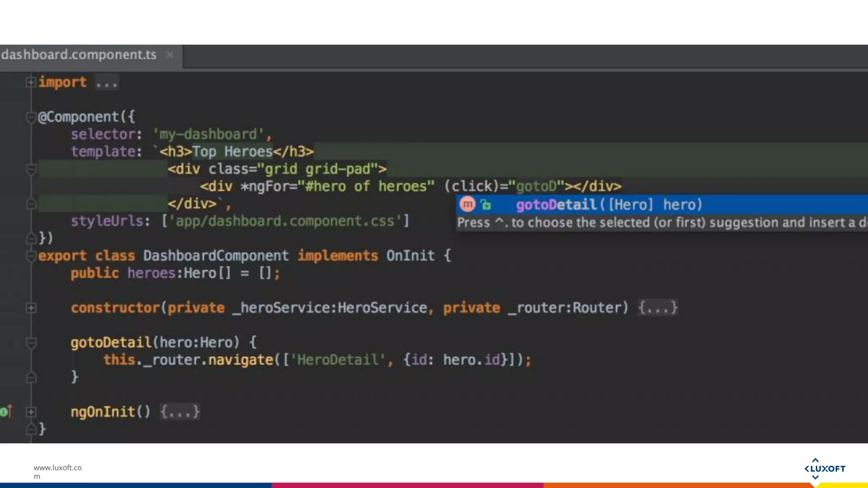The height and width of the screenshot is (488, 868).
Task: Click the Luxoft logo
Action: point(824,469)
